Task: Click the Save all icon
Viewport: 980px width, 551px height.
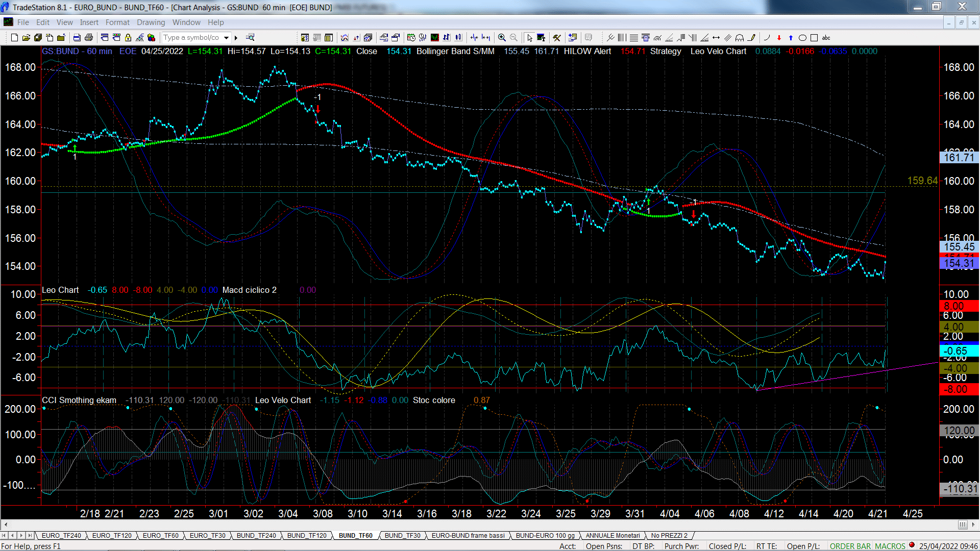Action: coord(38,38)
